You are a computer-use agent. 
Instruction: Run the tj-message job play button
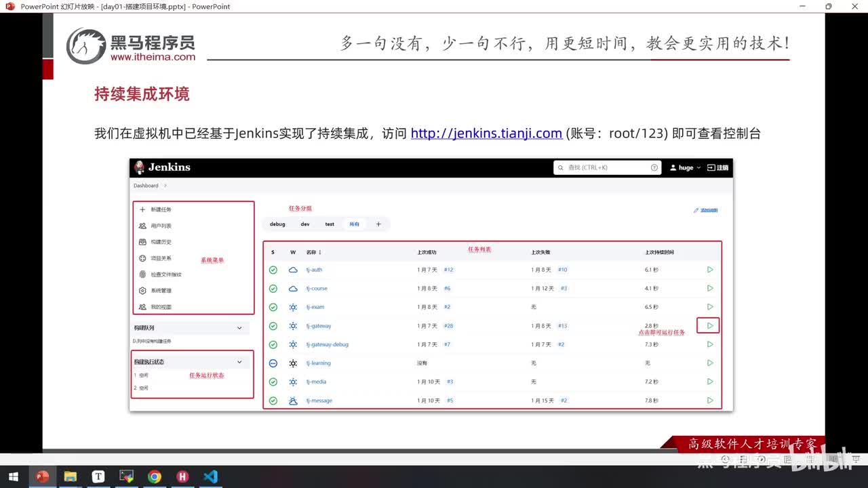[710, 401]
